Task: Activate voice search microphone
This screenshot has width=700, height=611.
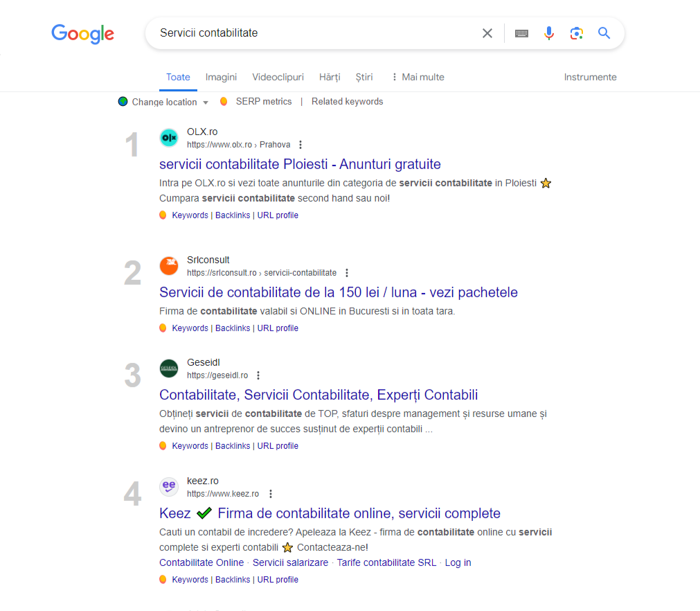Action: pyautogui.click(x=549, y=33)
